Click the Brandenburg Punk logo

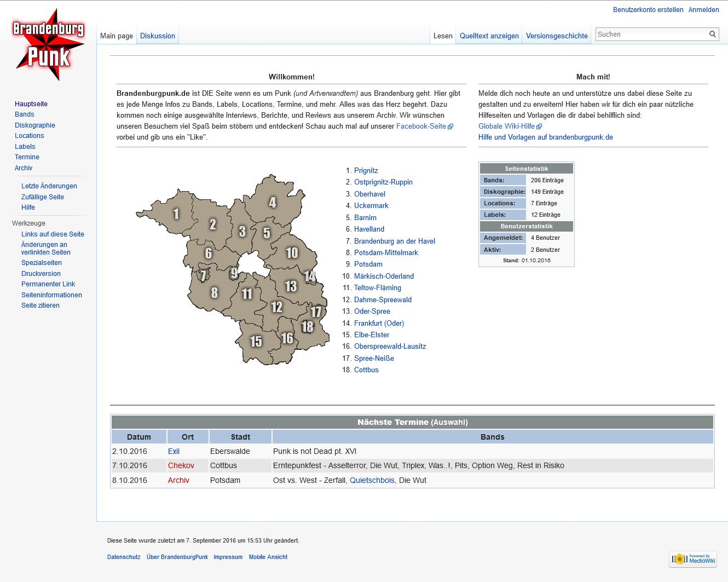(48, 45)
